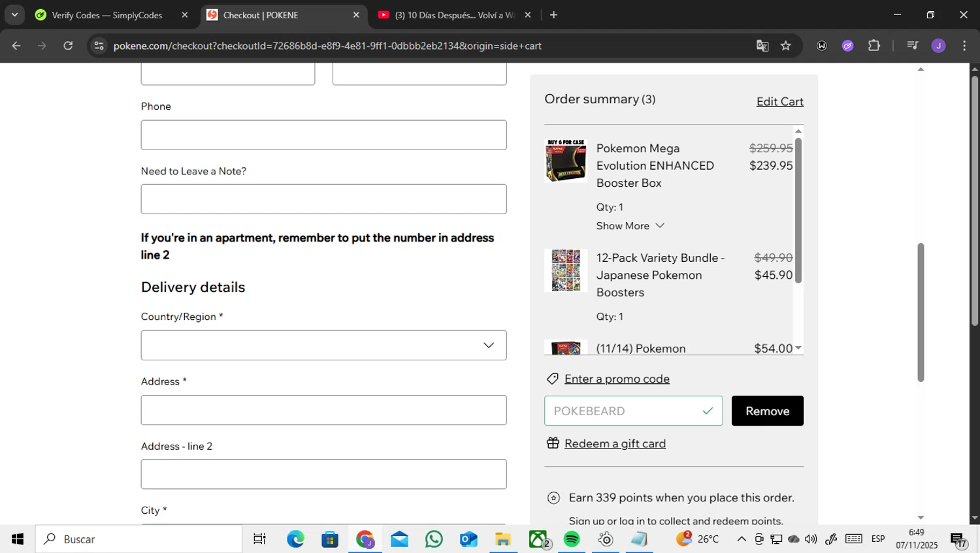Click the promo code tag icon
This screenshot has height=553, width=980.
coord(553,379)
